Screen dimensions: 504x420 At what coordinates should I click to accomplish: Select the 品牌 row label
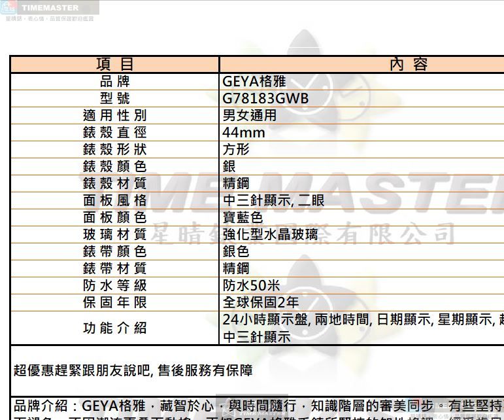pyautogui.click(x=115, y=81)
